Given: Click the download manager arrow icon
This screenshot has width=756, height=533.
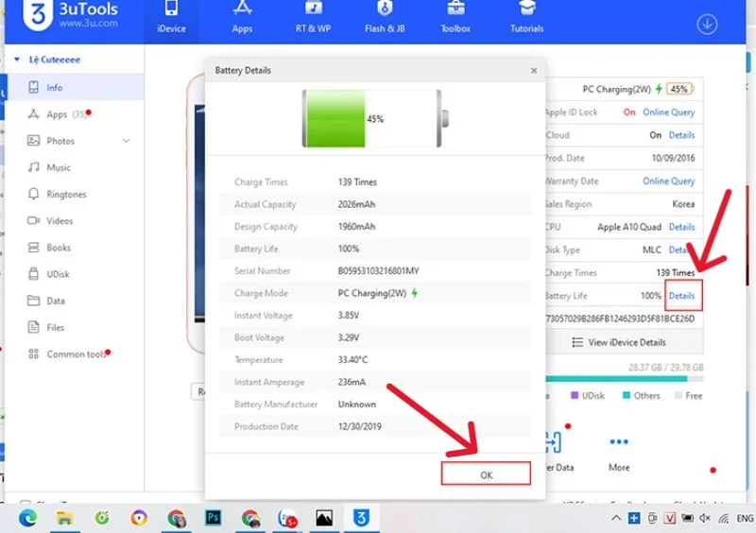Looking at the screenshot, I should click(x=707, y=25).
